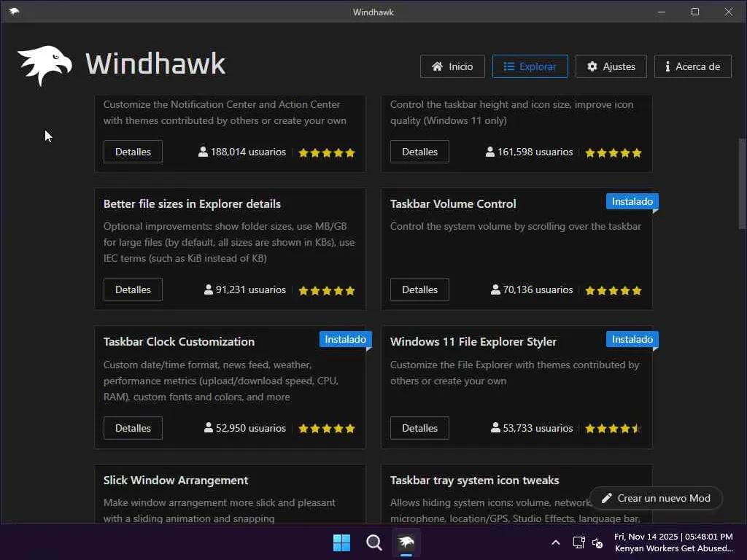This screenshot has width=747, height=560.
Task: Click the Slick Window Arrangement title
Action: [x=175, y=480]
